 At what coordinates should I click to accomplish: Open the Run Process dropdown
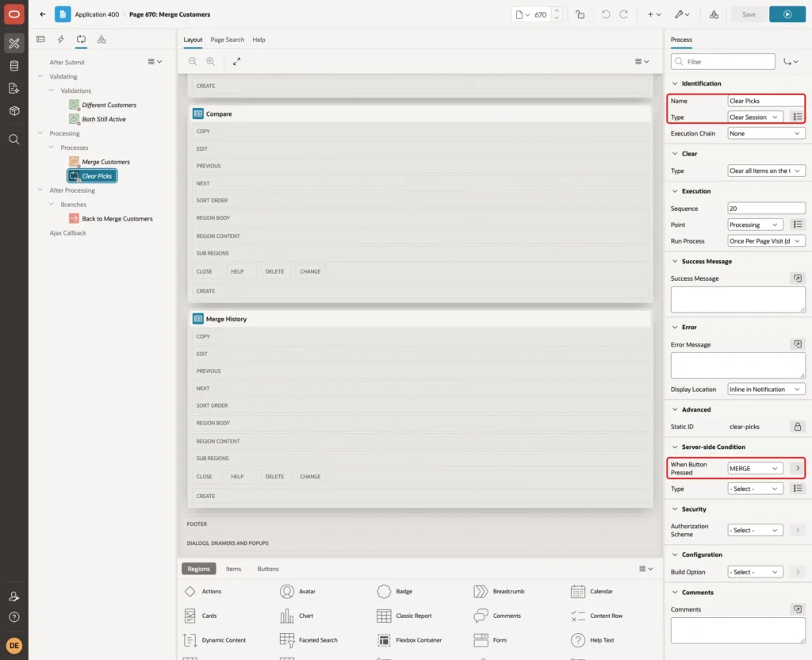[x=766, y=241]
